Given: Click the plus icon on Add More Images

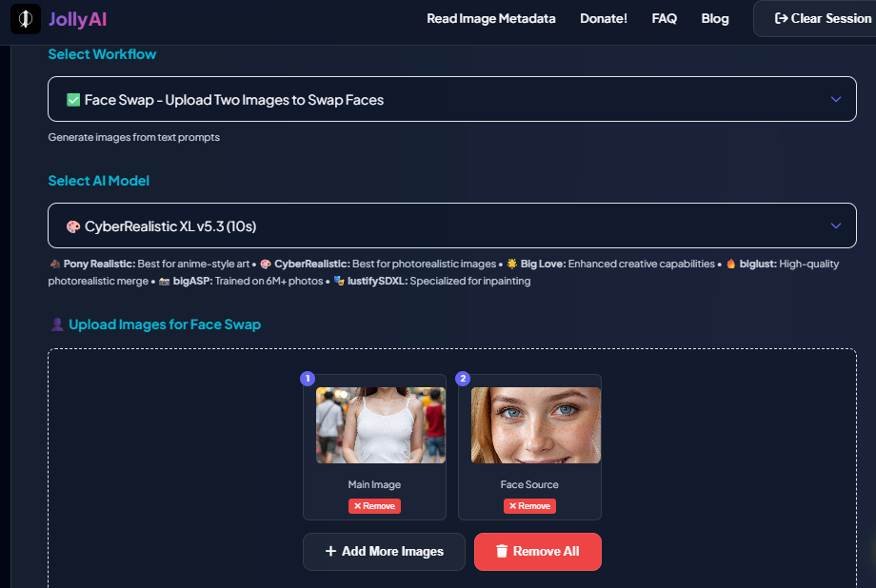Looking at the screenshot, I should 330,551.
